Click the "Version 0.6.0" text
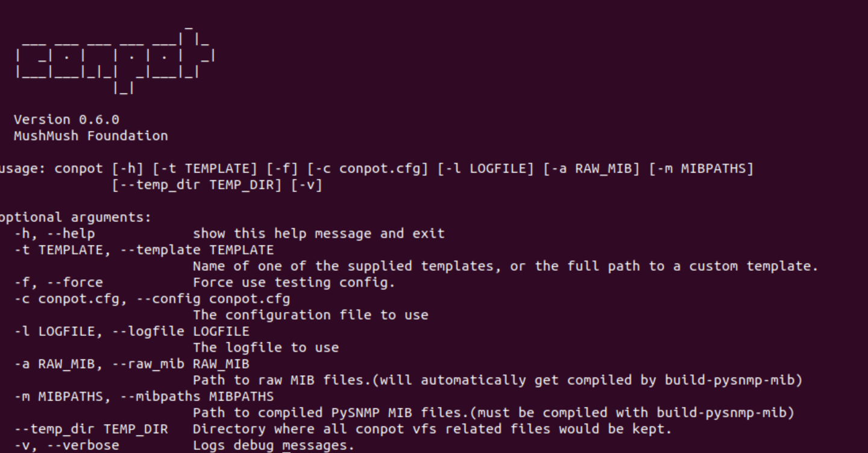The width and height of the screenshot is (868, 453). pos(66,119)
